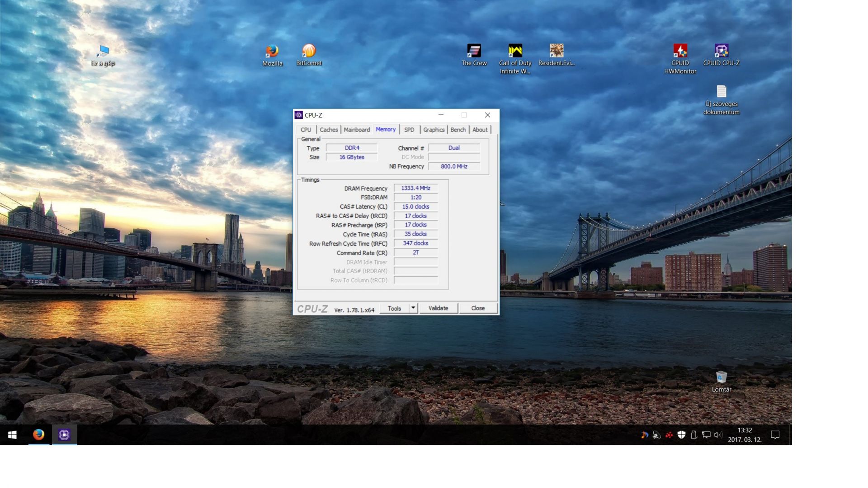Open the Windows Start menu
868x488 pixels.
coord(13,435)
